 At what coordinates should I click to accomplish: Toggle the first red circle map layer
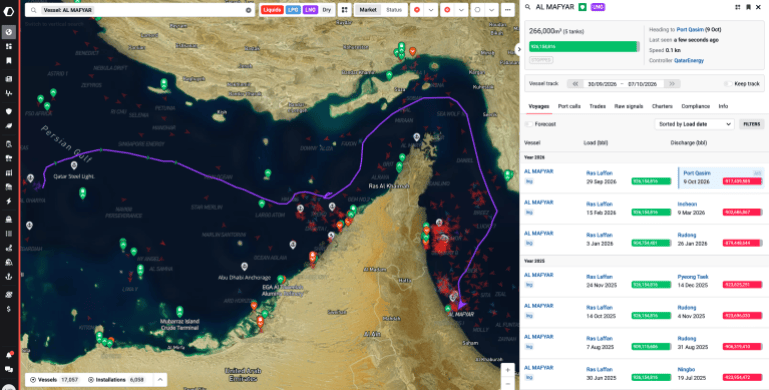click(417, 10)
